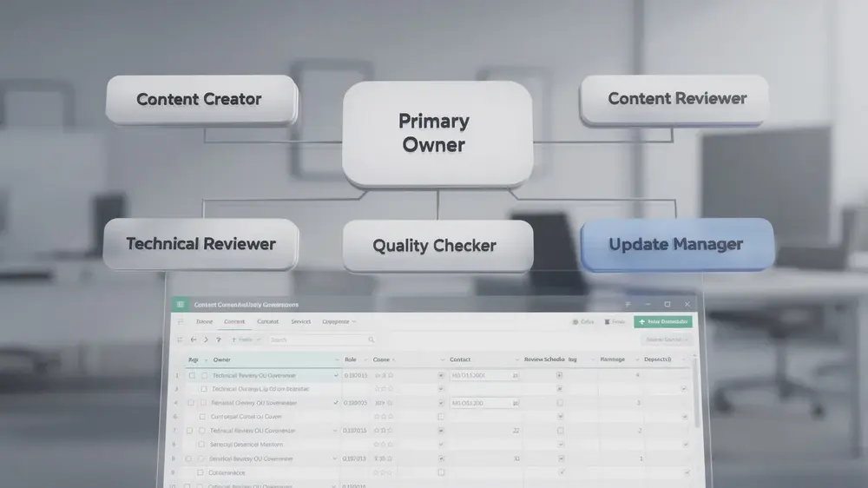868x488 pixels.
Task: Click the Cofca button beside the green button
Action: pos(583,322)
